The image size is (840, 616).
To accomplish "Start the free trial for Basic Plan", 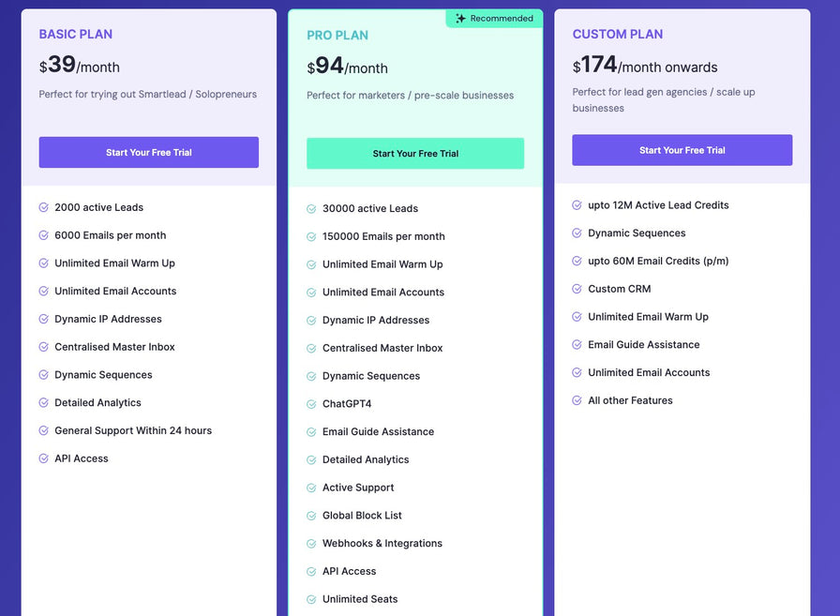I will click(149, 153).
